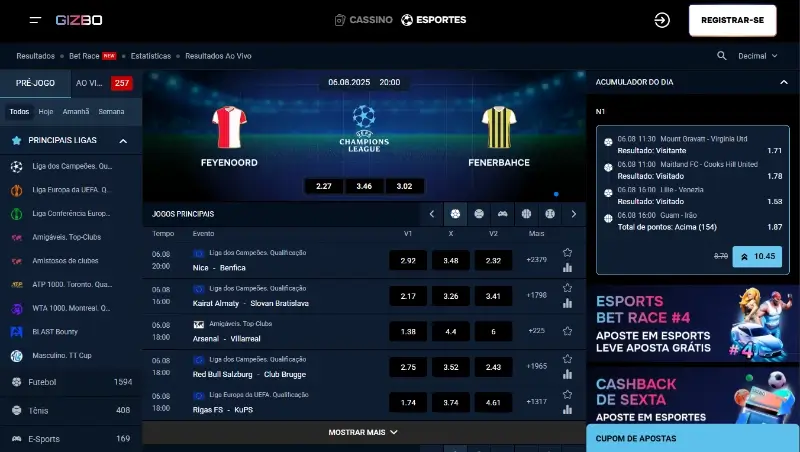
Task: Collapse the Principais Ligas section
Action: pyautogui.click(x=123, y=141)
